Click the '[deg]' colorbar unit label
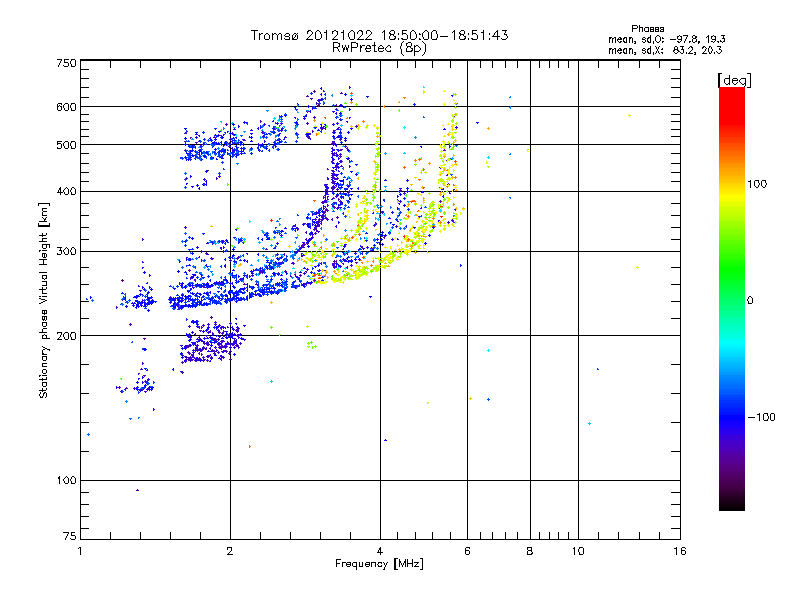800x600 pixels. pos(734,80)
